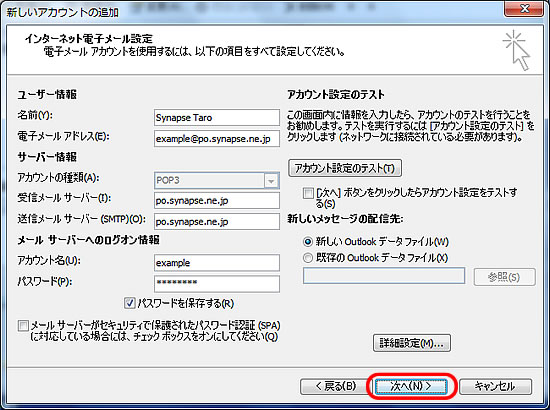This screenshot has width=550, height=410.
Task: Open 詳細設定(M)... settings
Action: click(x=412, y=343)
